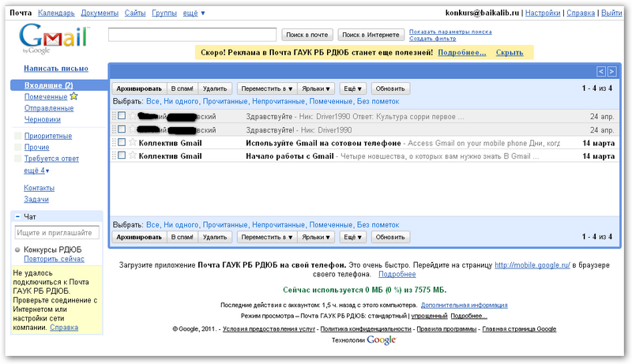
Task: Click the yellow star beside Помеченные
Action: pyautogui.click(x=73, y=96)
